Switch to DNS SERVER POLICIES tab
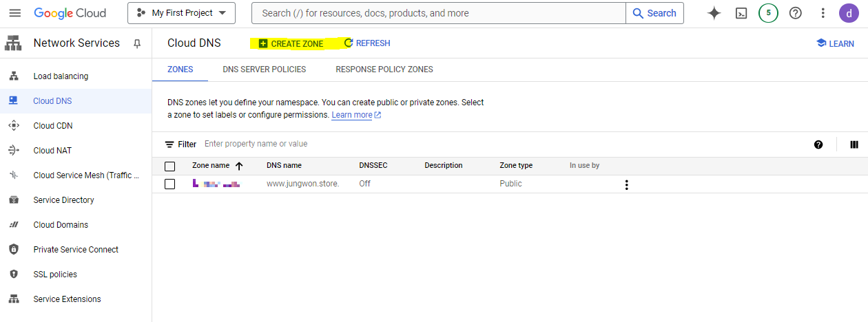Viewport: 868px width, 322px height. click(265, 69)
